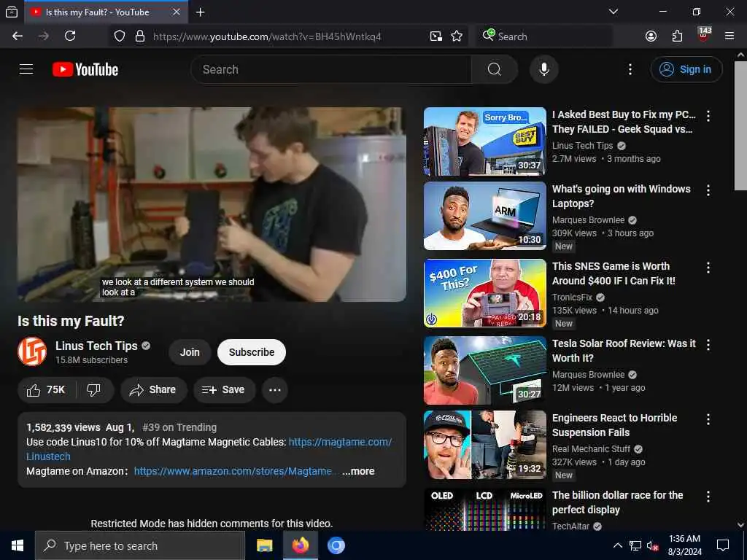Viewport: 747px width, 560px height.
Task: Join the Linus Tech Tips channel
Action: pyautogui.click(x=190, y=352)
